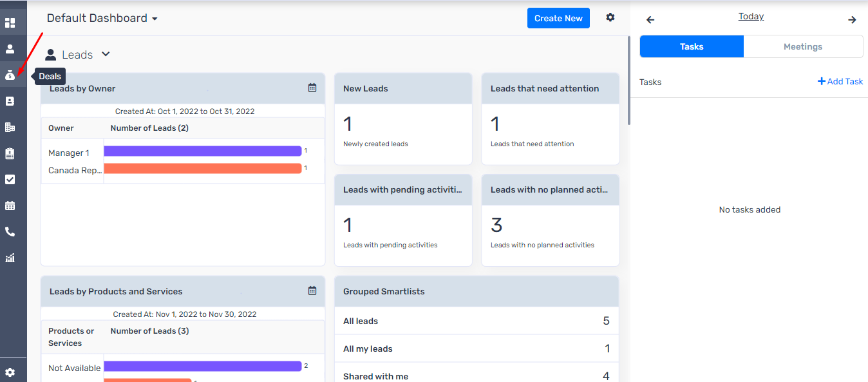Open Leads that need attention card
The image size is (868, 382).
(x=551, y=119)
